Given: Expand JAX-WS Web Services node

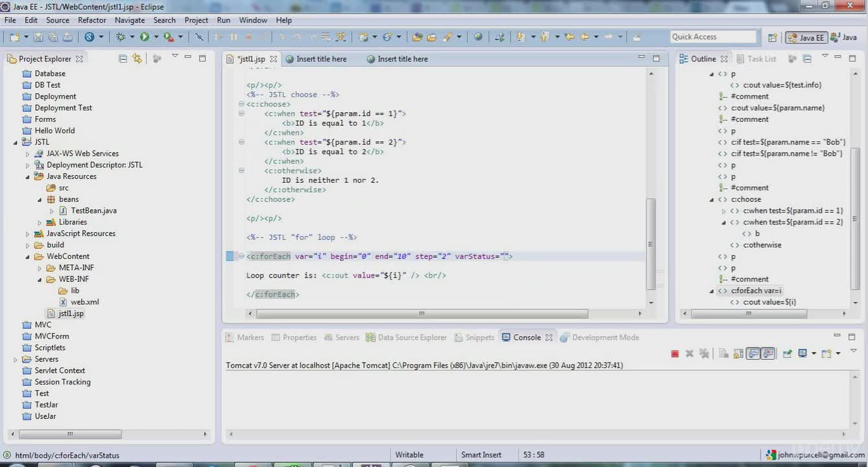Looking at the screenshot, I should (27, 154).
